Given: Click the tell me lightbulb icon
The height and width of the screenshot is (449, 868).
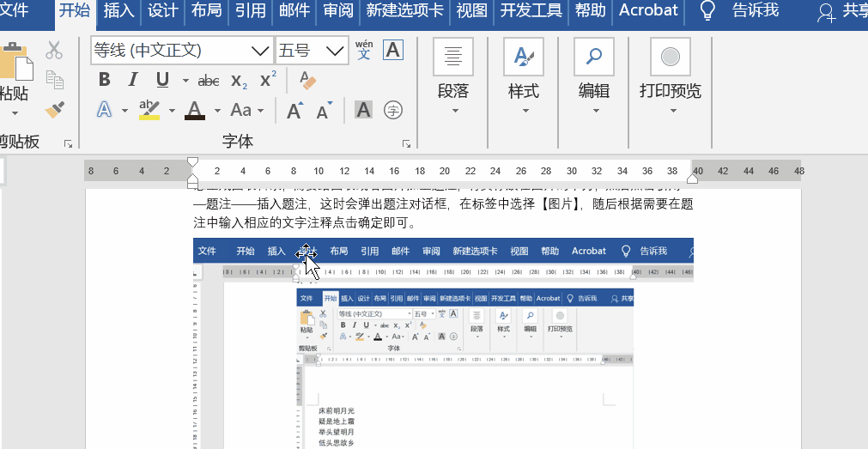Looking at the screenshot, I should point(707,10).
